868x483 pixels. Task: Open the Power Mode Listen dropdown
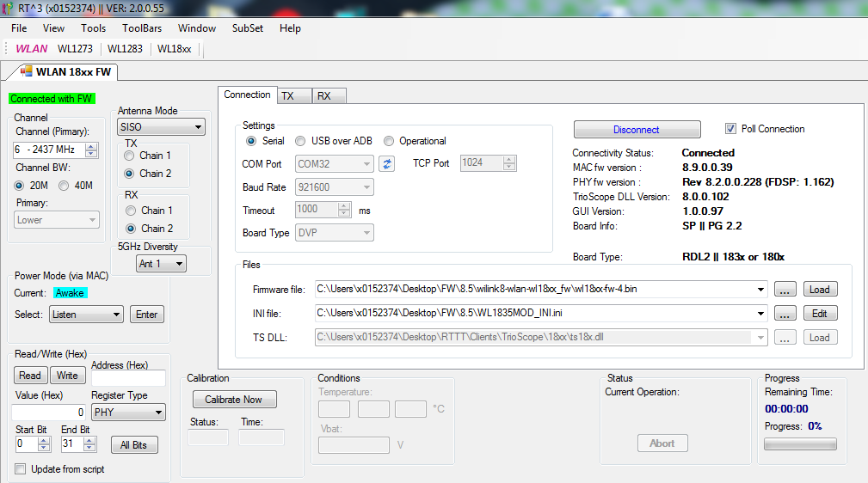86,315
